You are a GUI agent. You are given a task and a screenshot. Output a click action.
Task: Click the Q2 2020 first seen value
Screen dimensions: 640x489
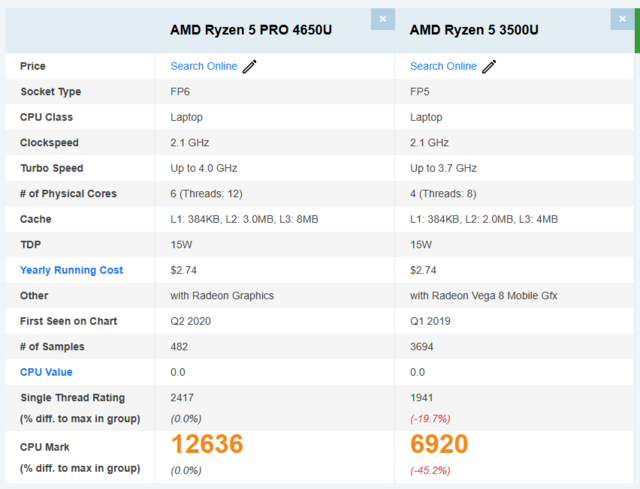tap(191, 321)
